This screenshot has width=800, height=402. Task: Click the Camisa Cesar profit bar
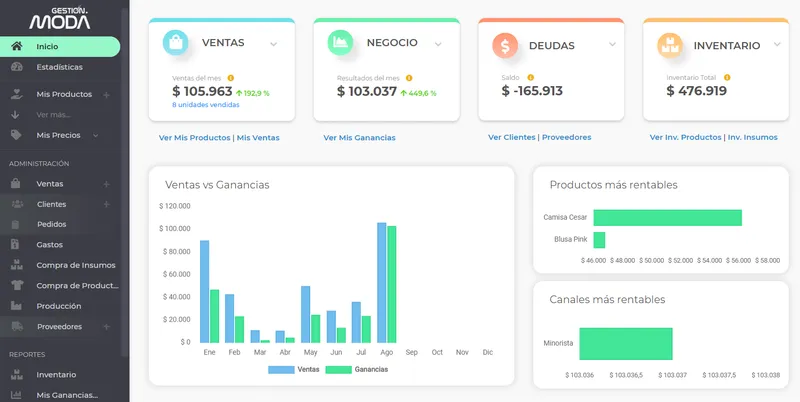click(x=667, y=217)
